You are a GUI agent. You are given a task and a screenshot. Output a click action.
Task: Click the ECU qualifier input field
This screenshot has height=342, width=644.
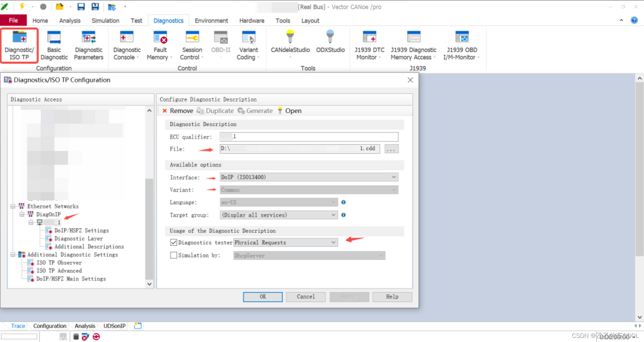click(309, 136)
